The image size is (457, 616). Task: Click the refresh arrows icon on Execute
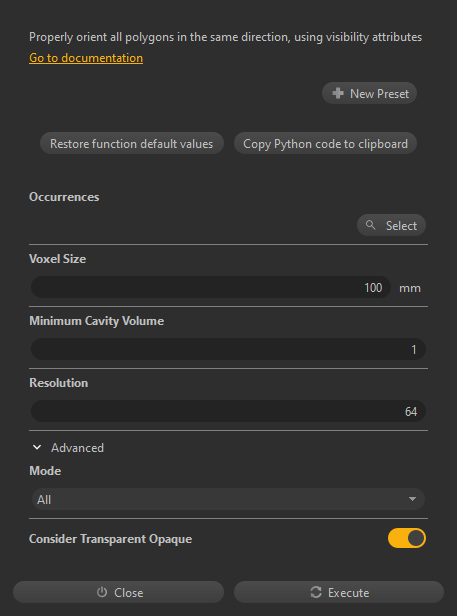[316, 592]
